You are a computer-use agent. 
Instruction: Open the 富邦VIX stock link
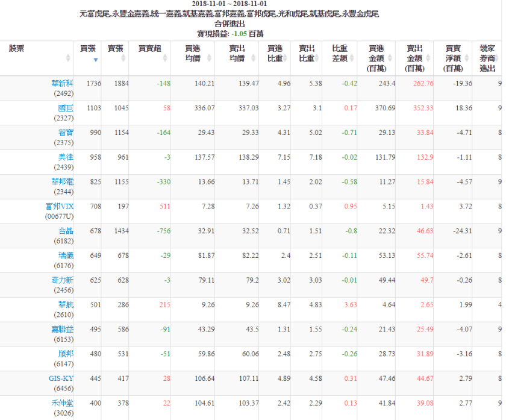tap(59, 206)
